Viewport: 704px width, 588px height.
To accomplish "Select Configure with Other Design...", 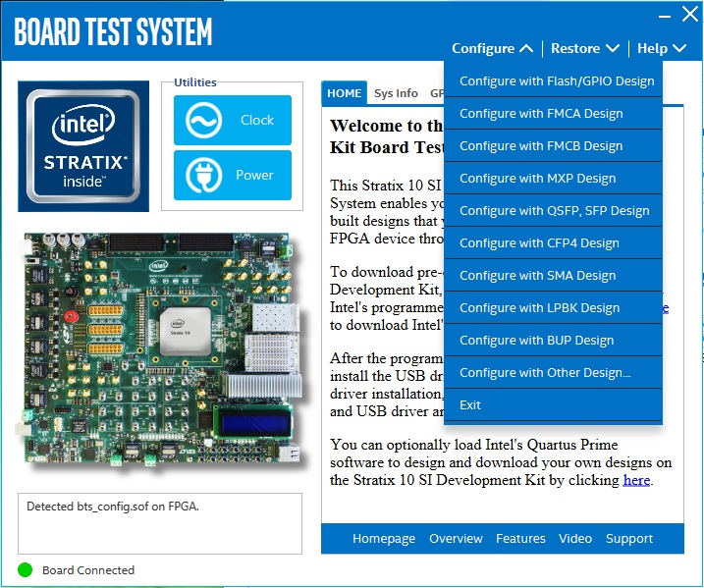I will 553,373.
